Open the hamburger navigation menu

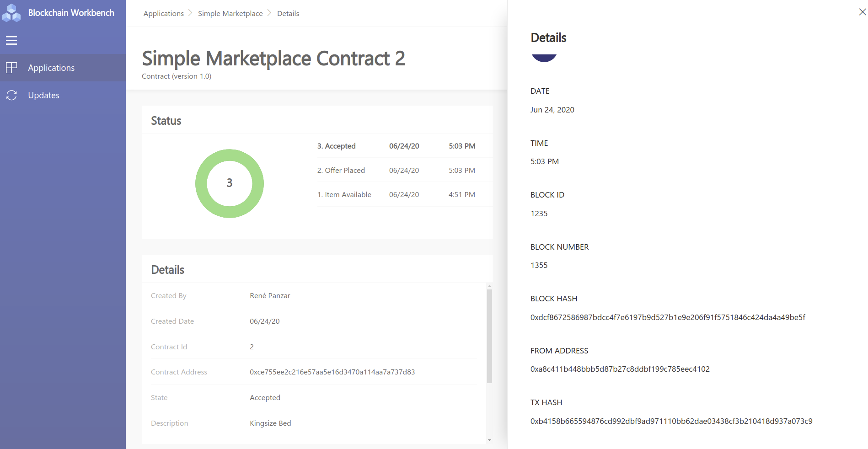click(x=11, y=40)
